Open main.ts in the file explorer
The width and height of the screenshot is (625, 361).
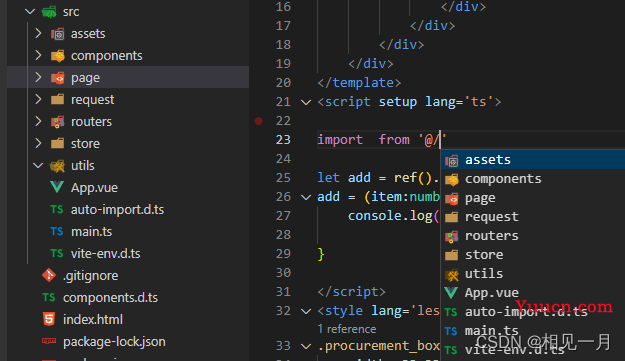click(x=91, y=232)
